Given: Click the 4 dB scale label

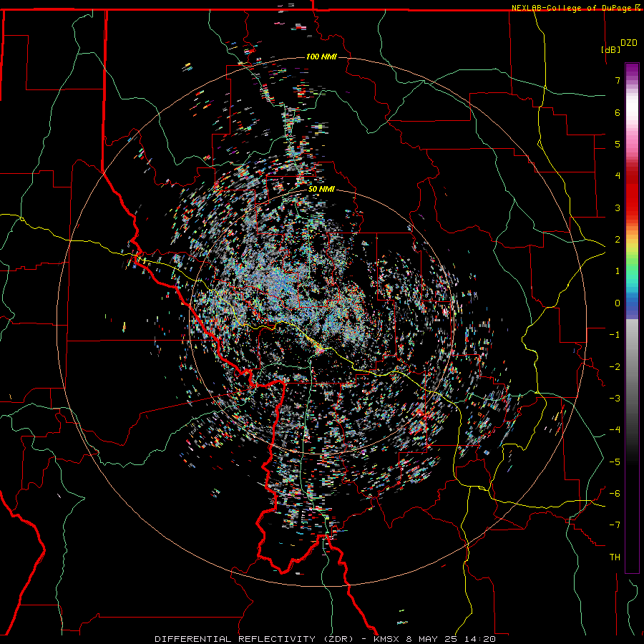Looking at the screenshot, I should (618, 176).
